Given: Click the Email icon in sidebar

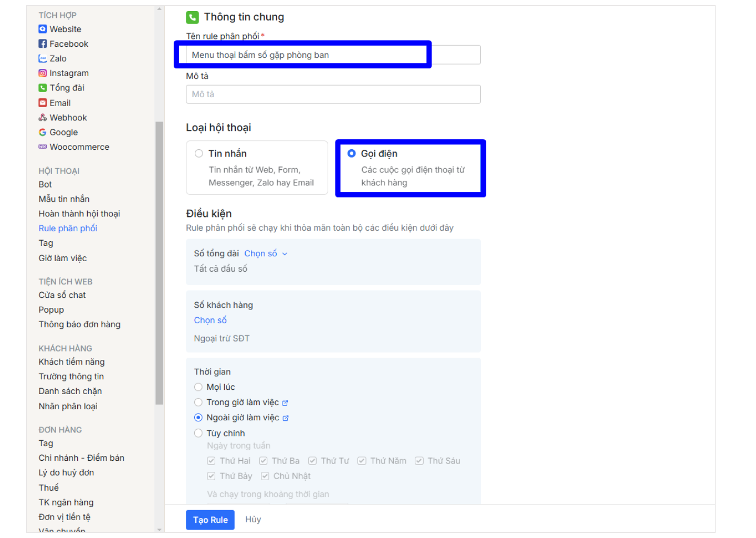Looking at the screenshot, I should pyautogui.click(x=43, y=103).
